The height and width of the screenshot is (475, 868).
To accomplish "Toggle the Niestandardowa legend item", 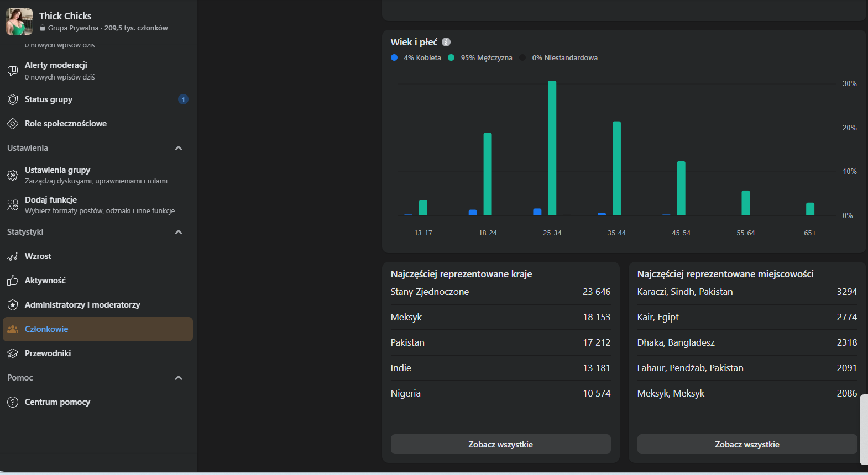I will click(x=558, y=57).
